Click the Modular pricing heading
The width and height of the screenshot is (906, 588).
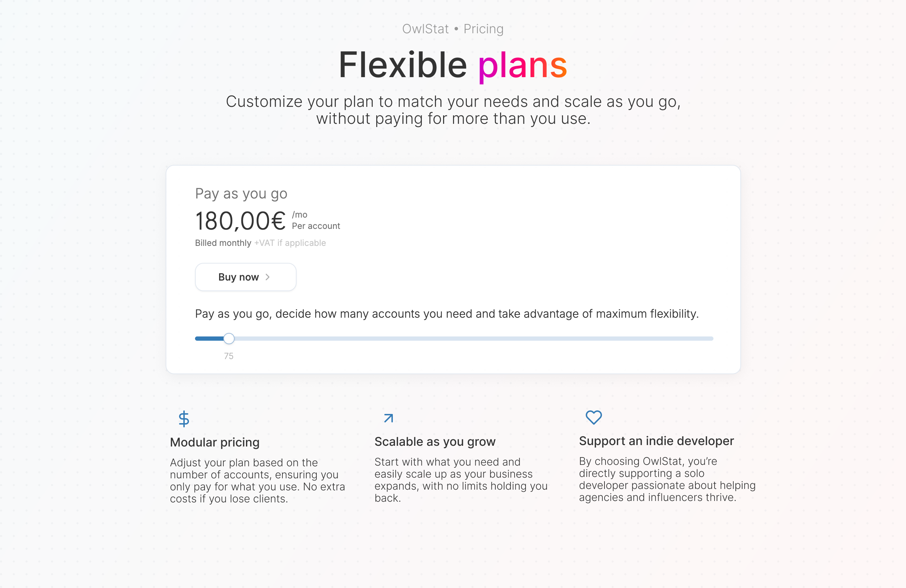(x=215, y=442)
